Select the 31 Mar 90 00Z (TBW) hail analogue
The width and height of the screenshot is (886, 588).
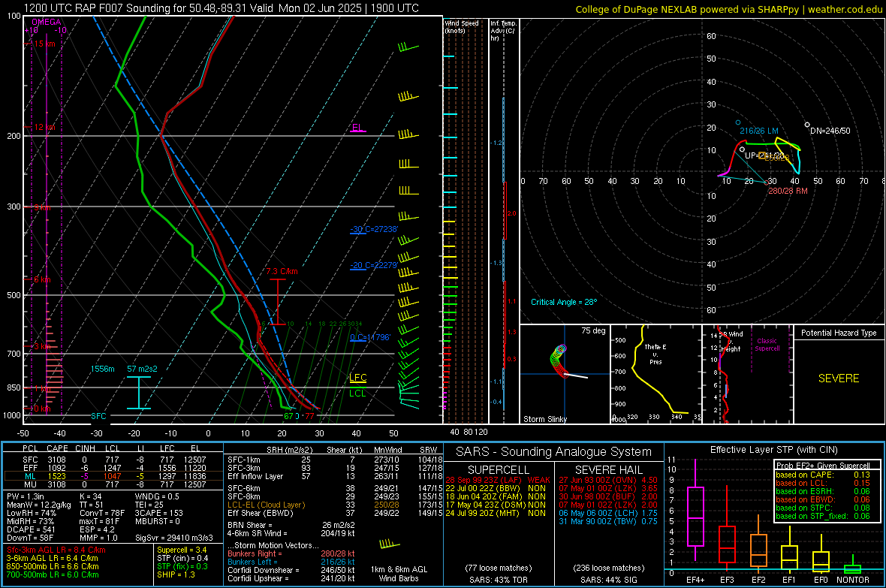point(608,521)
